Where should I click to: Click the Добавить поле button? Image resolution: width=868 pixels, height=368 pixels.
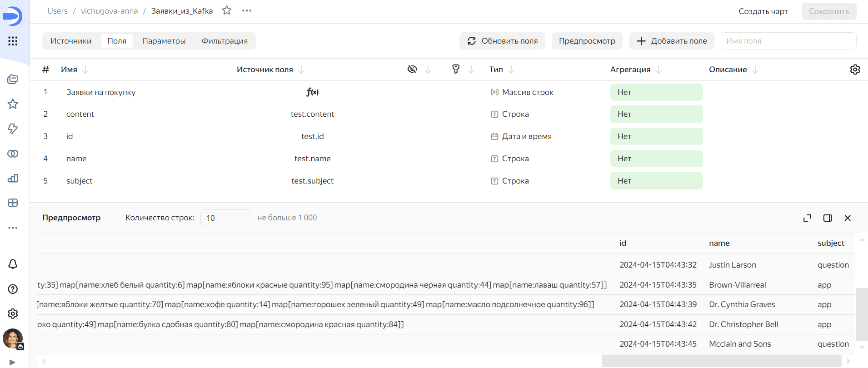(672, 41)
